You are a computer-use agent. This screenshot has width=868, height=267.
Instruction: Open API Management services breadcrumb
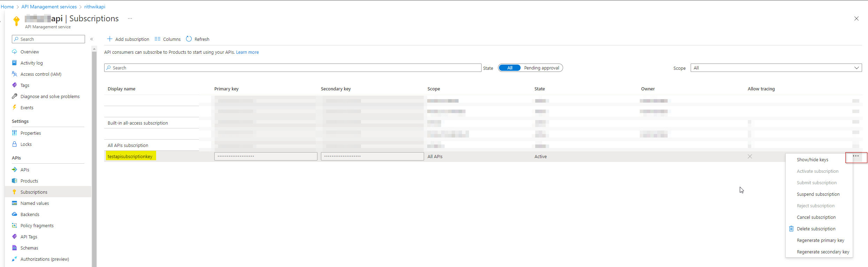point(49,7)
